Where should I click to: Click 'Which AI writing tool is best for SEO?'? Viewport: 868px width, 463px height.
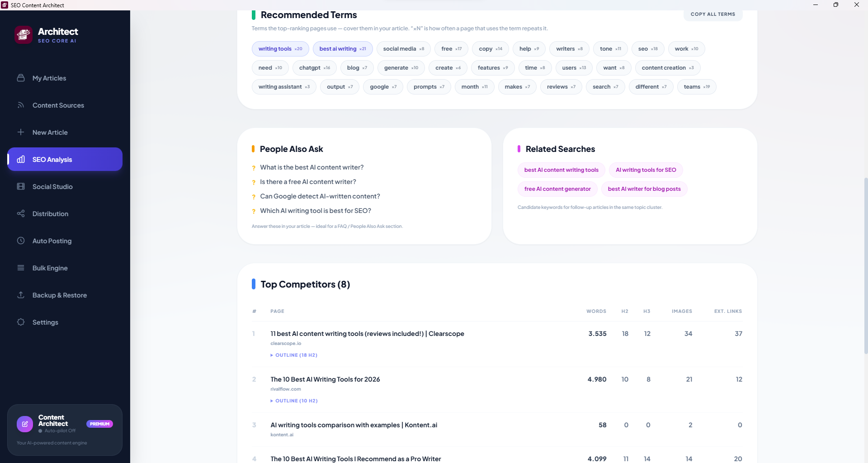(316, 211)
